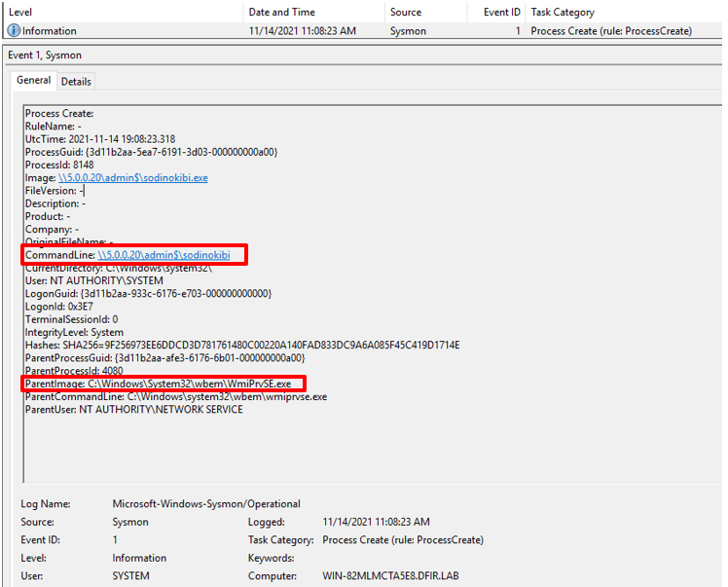
Task: Click the ProcessId: 8148 line
Action: 59,165
